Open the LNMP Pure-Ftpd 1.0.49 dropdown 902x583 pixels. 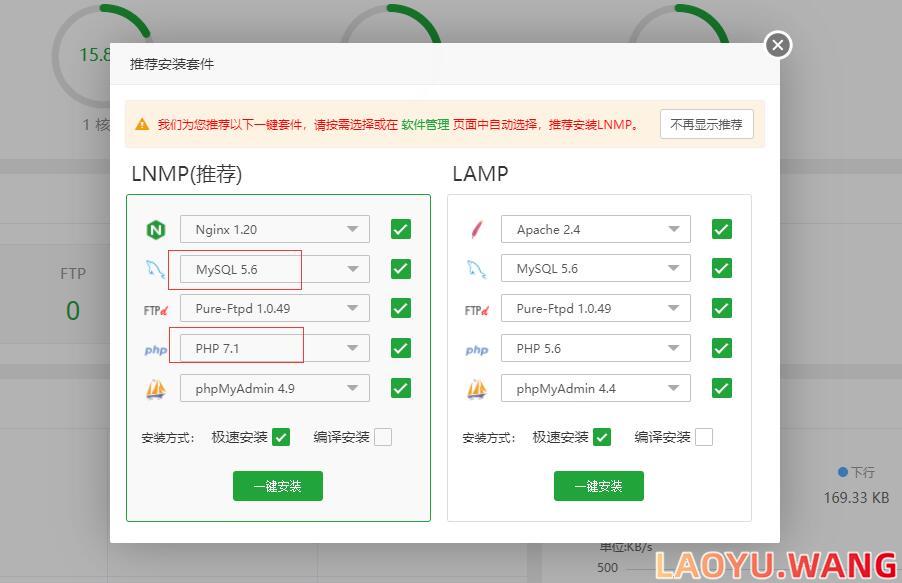pyautogui.click(x=275, y=308)
